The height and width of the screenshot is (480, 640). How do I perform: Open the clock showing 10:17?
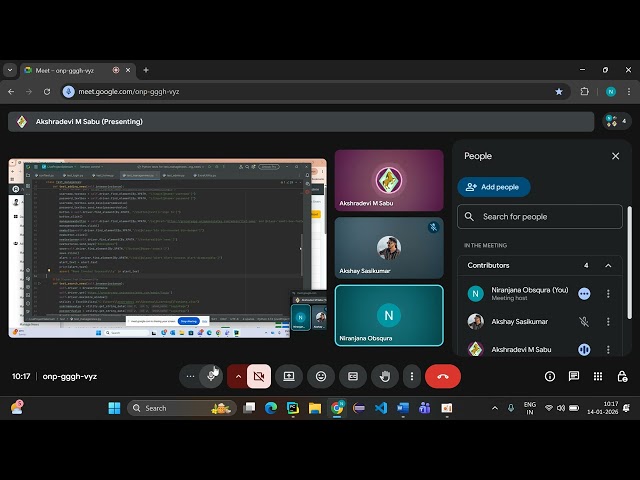coord(602,408)
